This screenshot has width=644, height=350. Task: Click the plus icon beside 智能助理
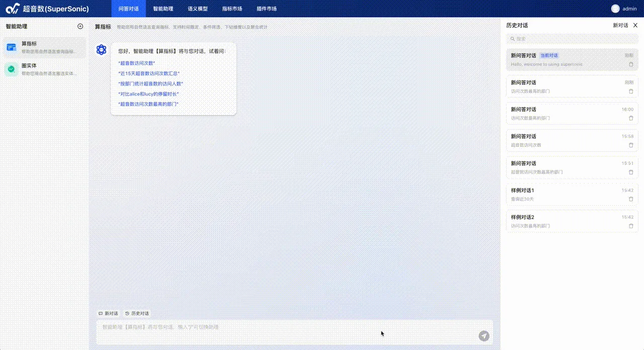tap(80, 26)
